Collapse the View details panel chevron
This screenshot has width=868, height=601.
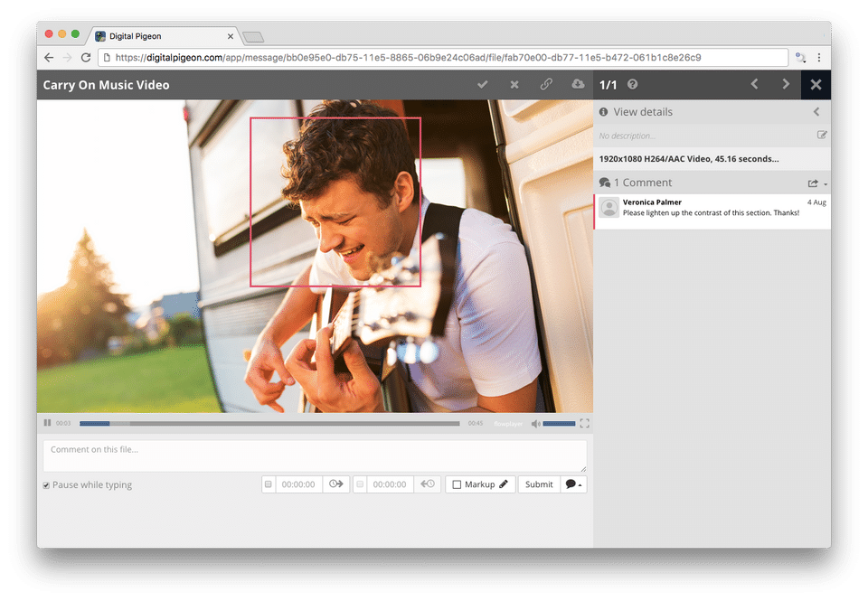[x=816, y=112]
